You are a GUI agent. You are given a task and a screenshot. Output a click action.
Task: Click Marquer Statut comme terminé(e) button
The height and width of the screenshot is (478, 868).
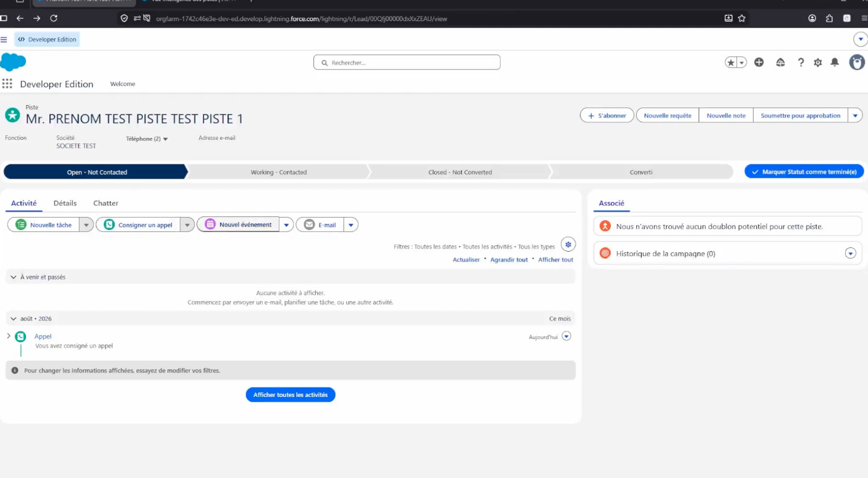804,171
